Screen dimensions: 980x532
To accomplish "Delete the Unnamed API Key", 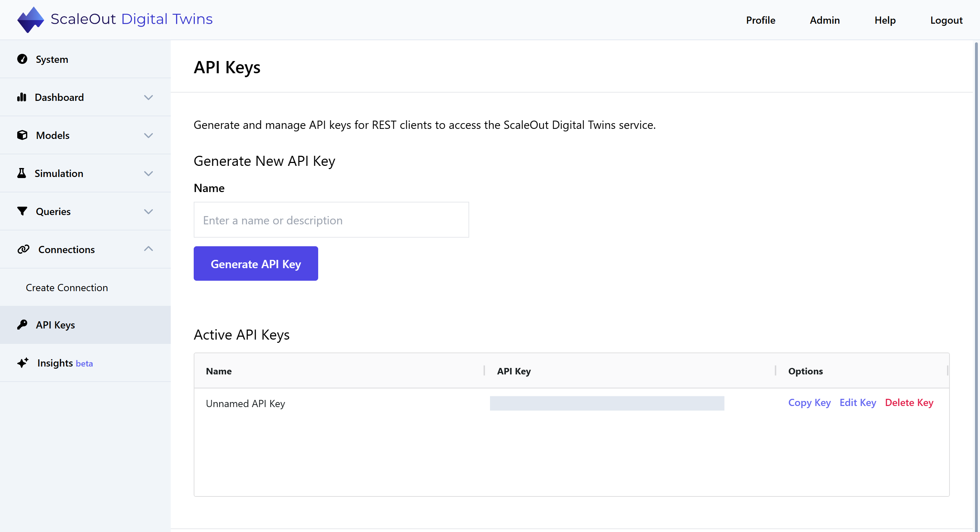I will (909, 402).
